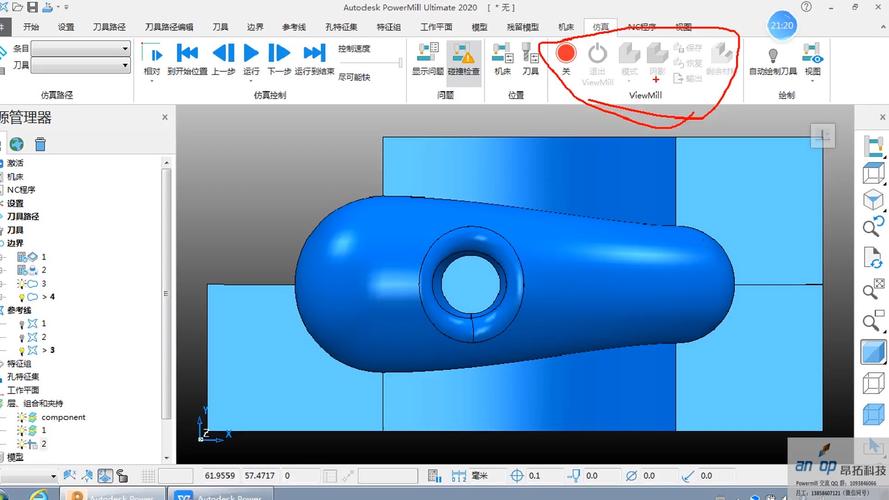Image resolution: width=889 pixels, height=500 pixels.
Task: Click the 毫米 units indicator in status bar
Action: click(480, 476)
